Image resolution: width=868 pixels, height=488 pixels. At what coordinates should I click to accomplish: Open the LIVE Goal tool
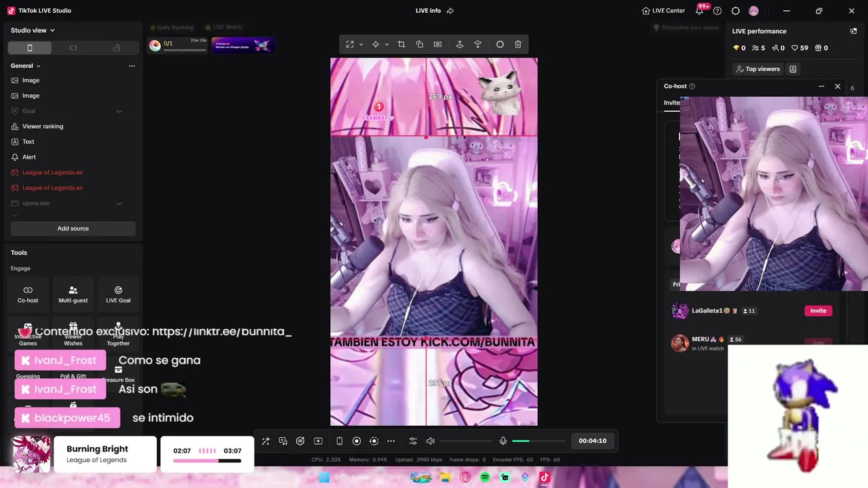[118, 294]
